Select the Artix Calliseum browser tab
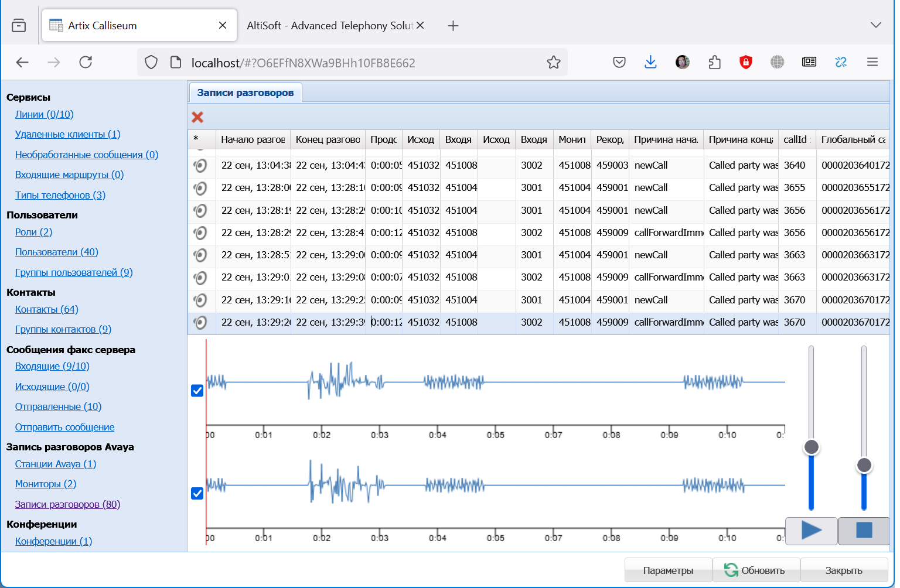The height and width of the screenshot is (588, 900). point(139,25)
